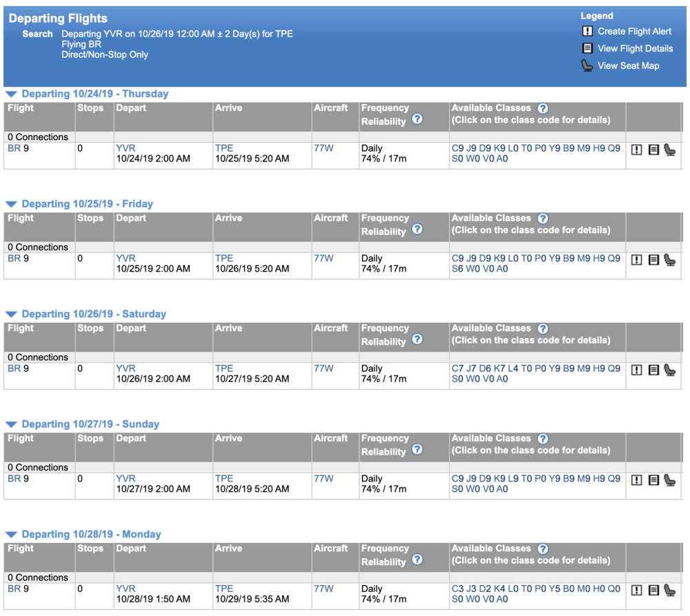This screenshot has width=690, height=616.
Task: Create flight alert for 10/24/19 flight
Action: [x=636, y=150]
